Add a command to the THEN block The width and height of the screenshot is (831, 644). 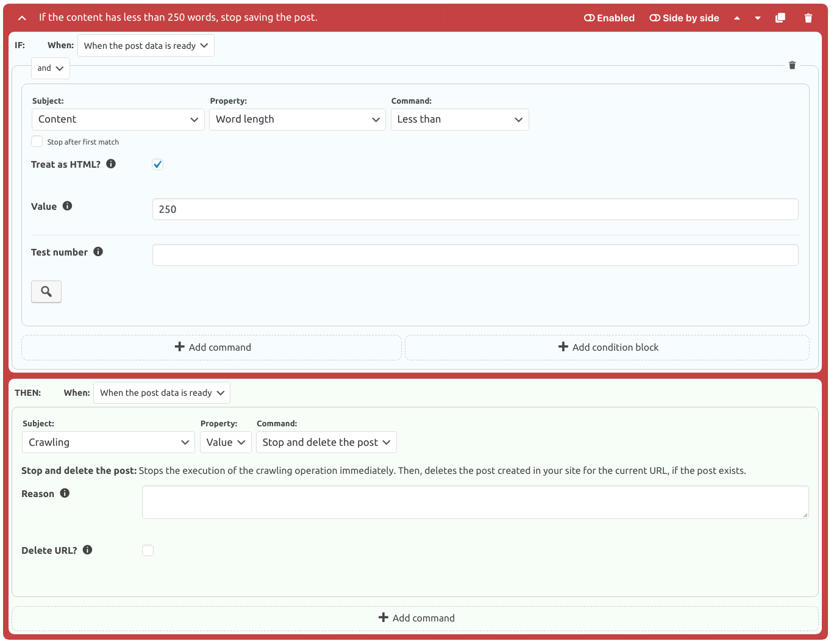click(x=415, y=618)
